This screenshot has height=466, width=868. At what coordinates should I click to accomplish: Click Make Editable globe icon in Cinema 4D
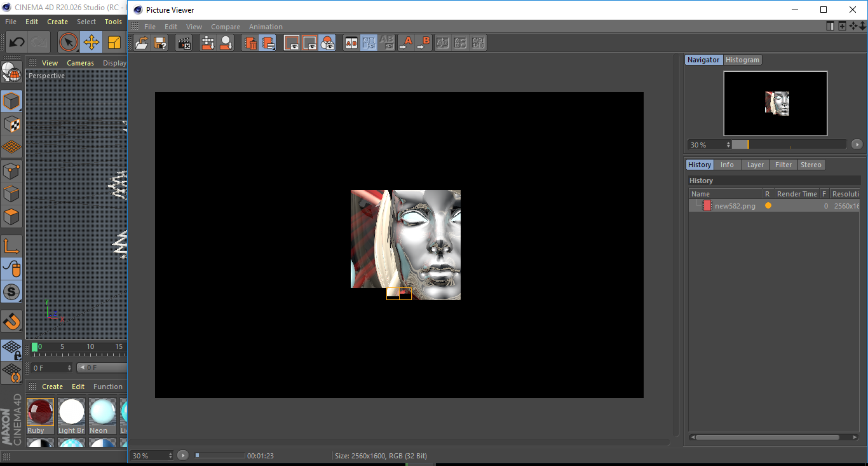[11, 72]
